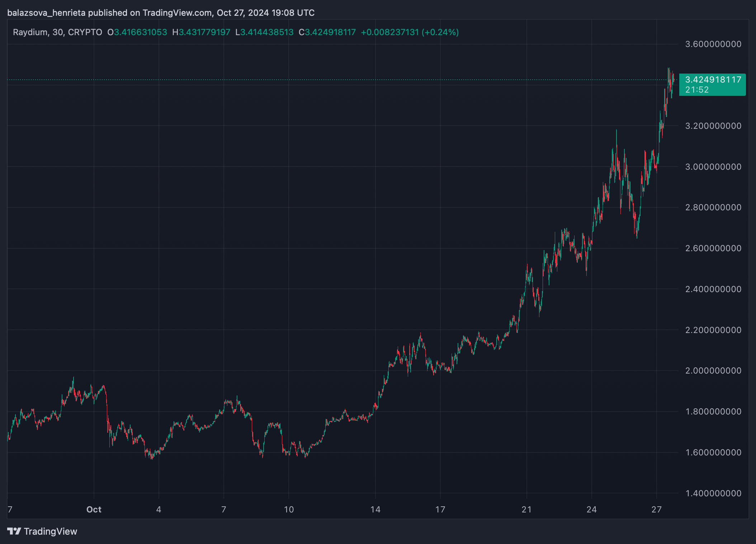Click the 2.600000000 price axis label

coord(713,248)
